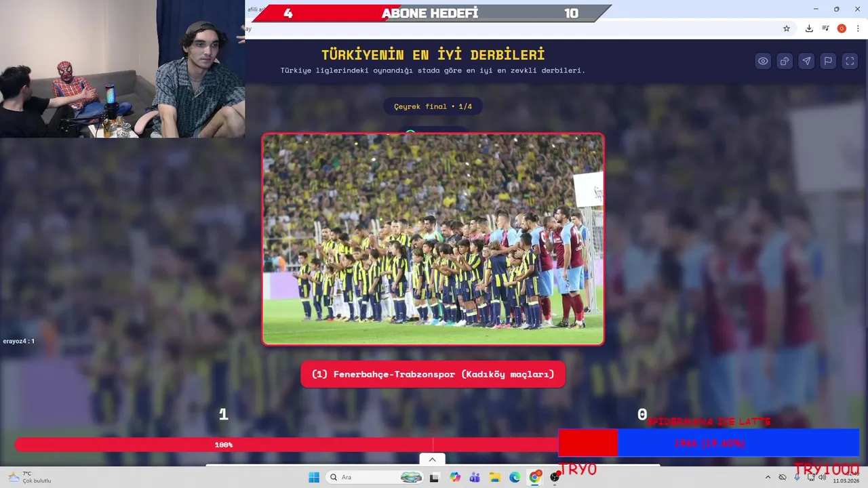Image resolution: width=868 pixels, height=488 pixels.
Task: Toggle the eye visibility icon in the page header
Action: 763,61
